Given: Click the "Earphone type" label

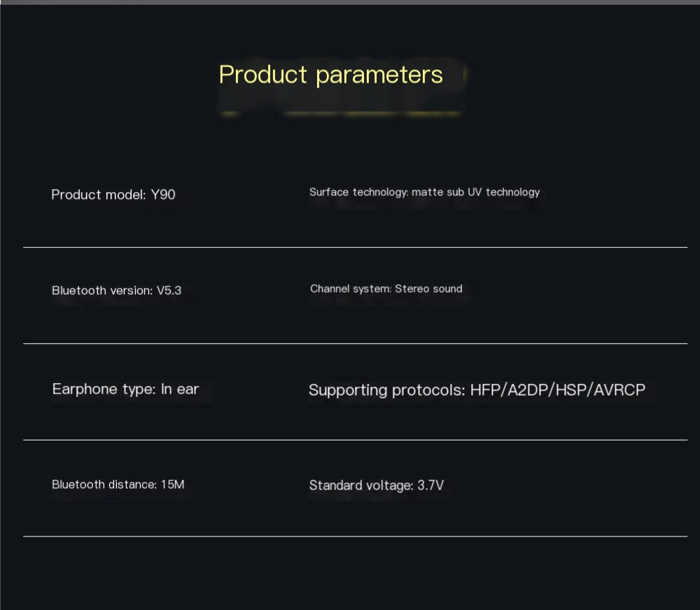Looking at the screenshot, I should (x=103, y=389).
